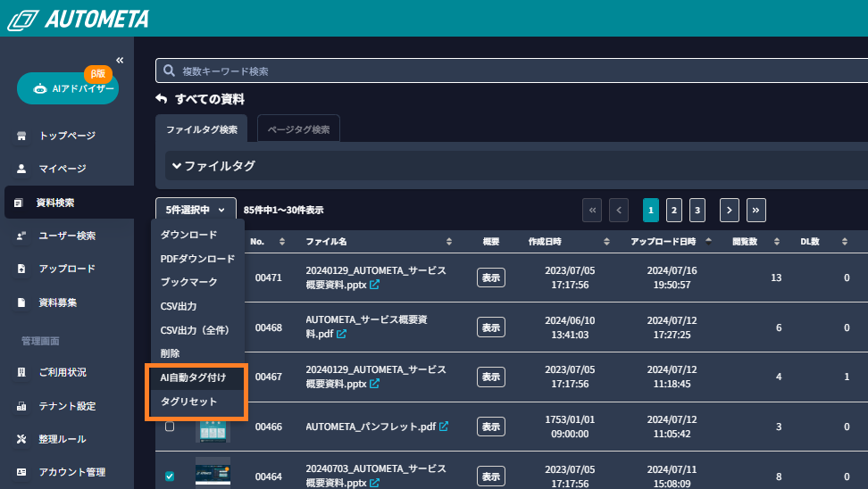Choose ダウンロード from the menu
Screen dimensions: 868x489
coord(188,235)
